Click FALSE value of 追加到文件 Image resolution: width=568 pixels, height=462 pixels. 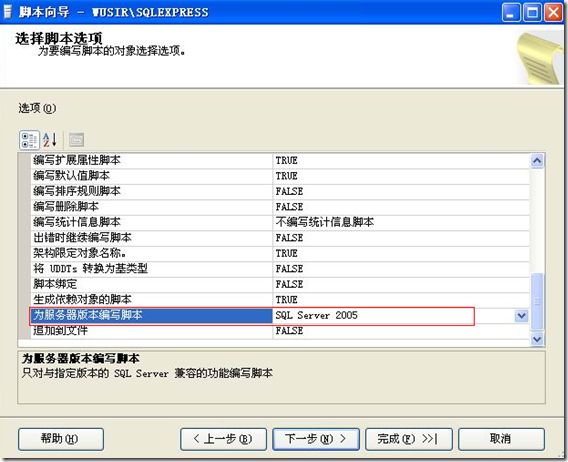401,331
